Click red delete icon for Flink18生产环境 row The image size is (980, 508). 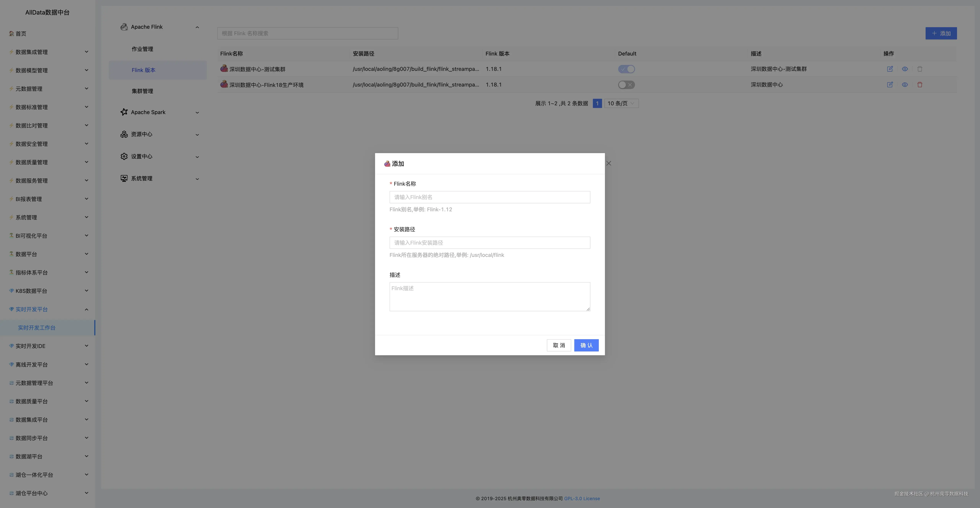(919, 85)
